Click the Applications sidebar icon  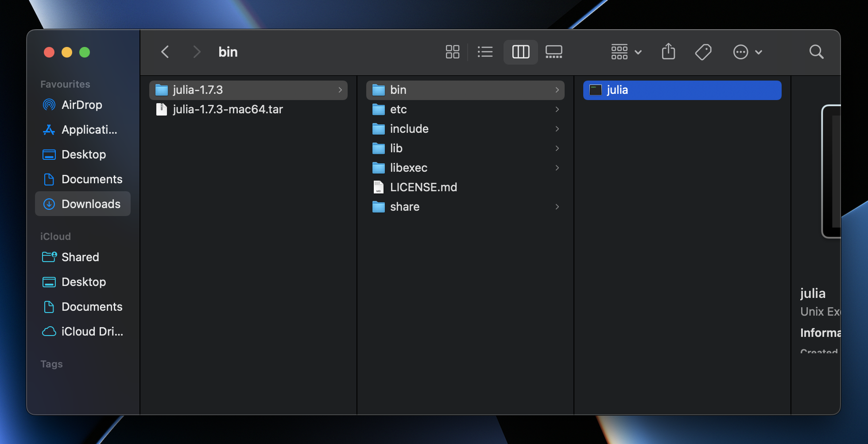(x=49, y=130)
